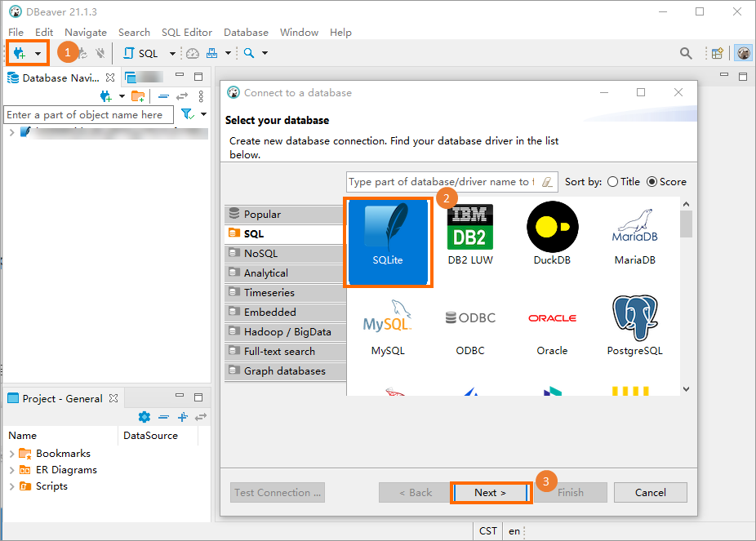
Task: Click the link with editor icon in Navigator
Action: [x=182, y=96]
